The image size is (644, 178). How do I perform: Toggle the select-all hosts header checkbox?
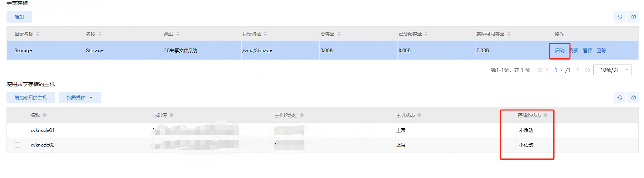(17, 115)
